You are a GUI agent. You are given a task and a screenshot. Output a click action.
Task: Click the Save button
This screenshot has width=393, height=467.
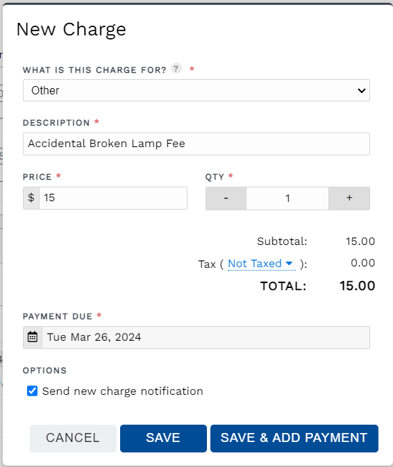(x=163, y=438)
